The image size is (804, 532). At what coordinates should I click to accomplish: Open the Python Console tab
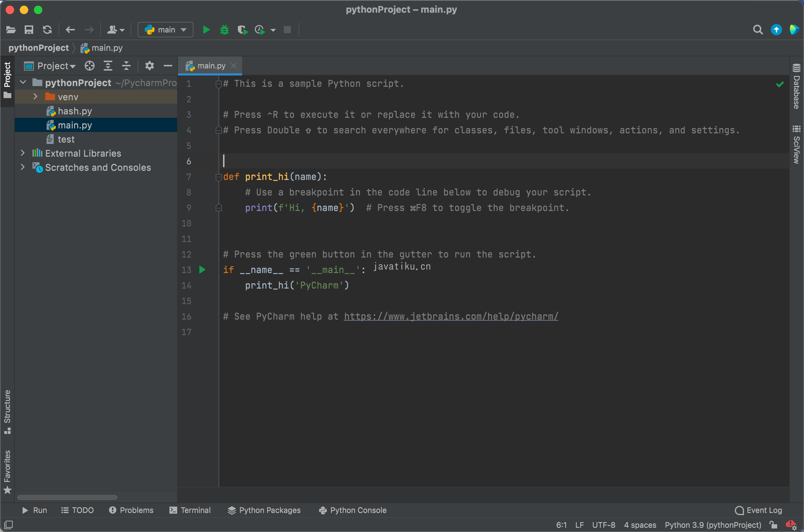point(353,510)
